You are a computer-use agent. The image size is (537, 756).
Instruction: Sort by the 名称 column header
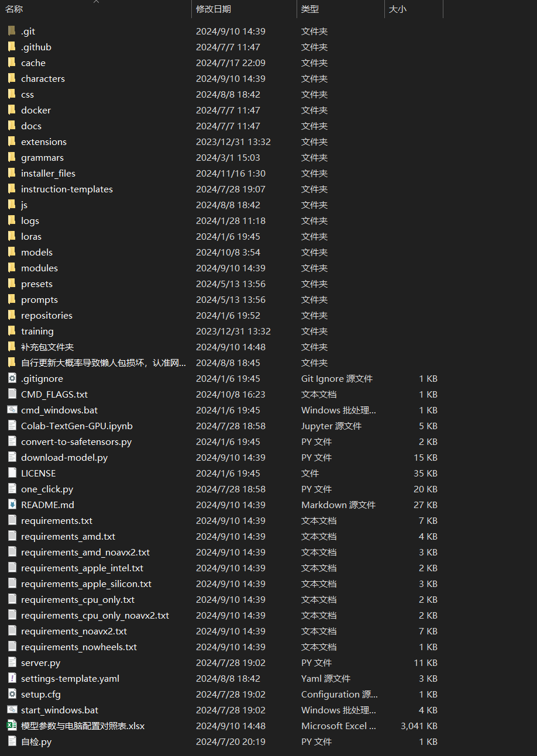(x=14, y=9)
